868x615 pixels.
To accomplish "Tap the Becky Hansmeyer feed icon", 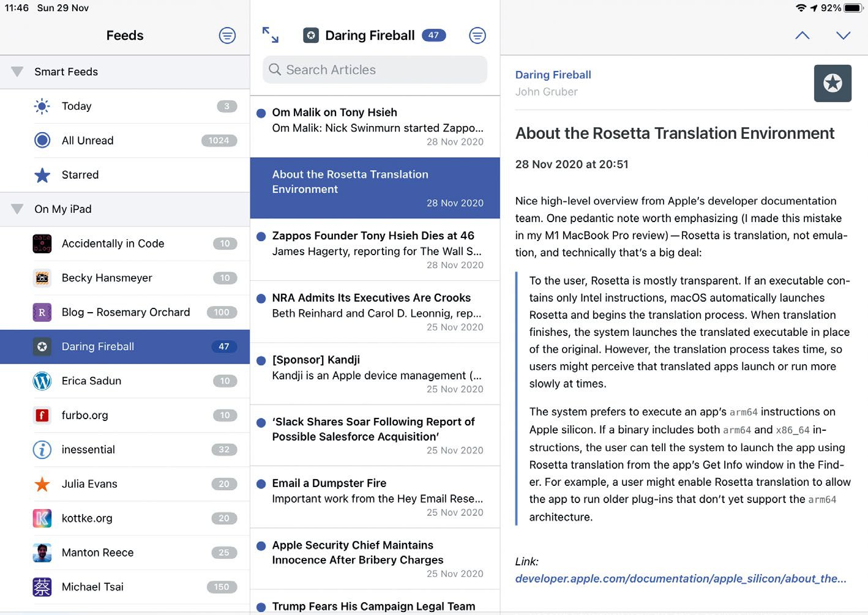I will [x=42, y=278].
